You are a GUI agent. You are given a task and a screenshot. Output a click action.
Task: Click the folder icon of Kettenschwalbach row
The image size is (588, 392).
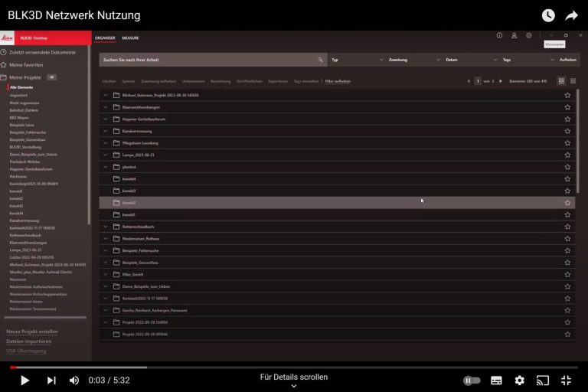116,227
